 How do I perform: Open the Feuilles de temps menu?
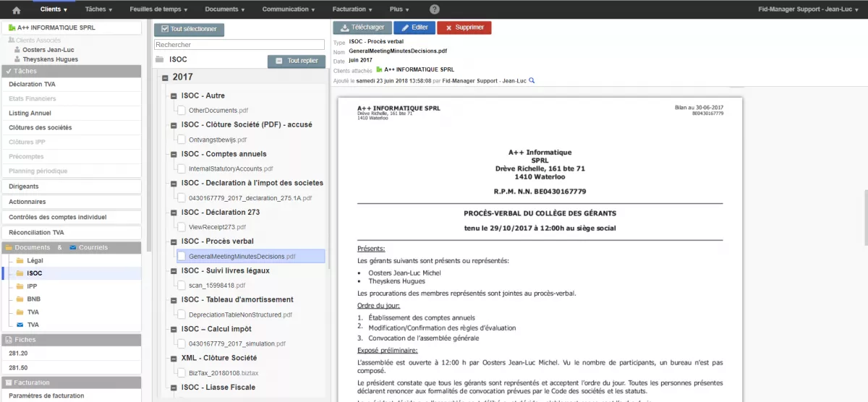pos(158,9)
